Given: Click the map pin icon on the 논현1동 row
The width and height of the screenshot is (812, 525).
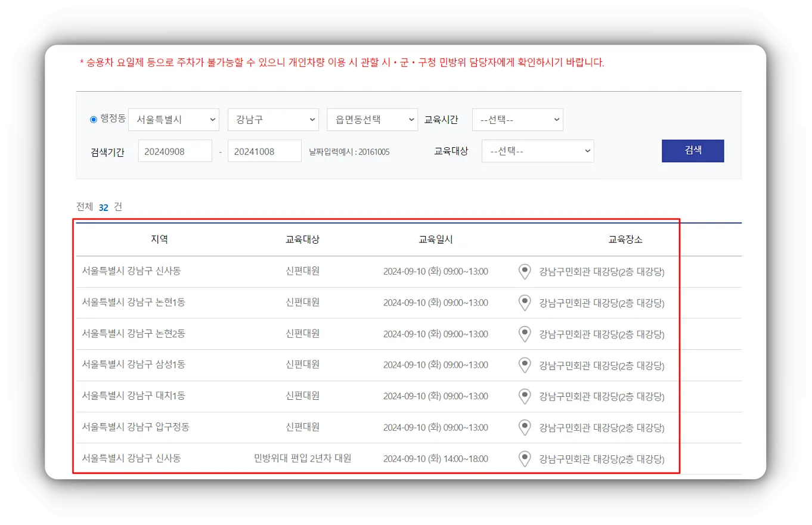Looking at the screenshot, I should point(525,303).
